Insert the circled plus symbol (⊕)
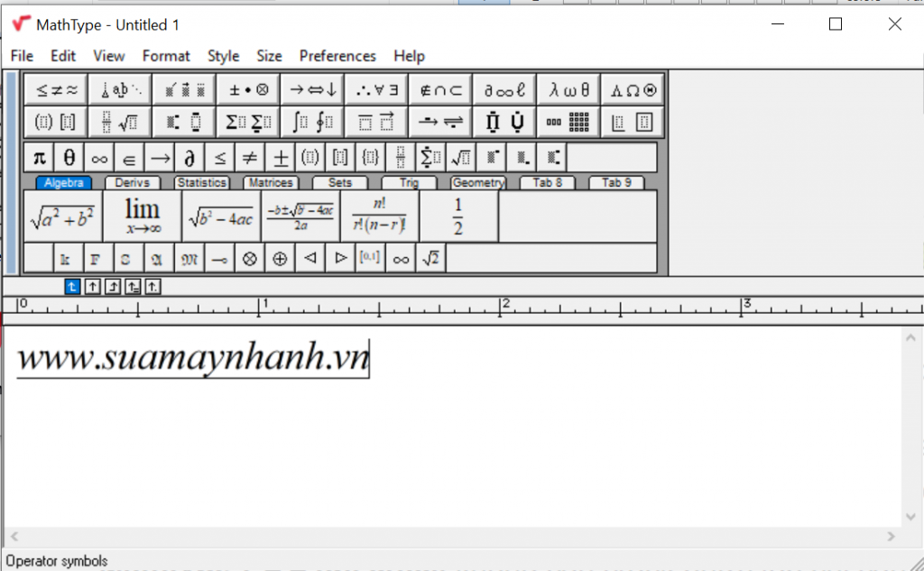The width and height of the screenshot is (924, 571). point(280,258)
